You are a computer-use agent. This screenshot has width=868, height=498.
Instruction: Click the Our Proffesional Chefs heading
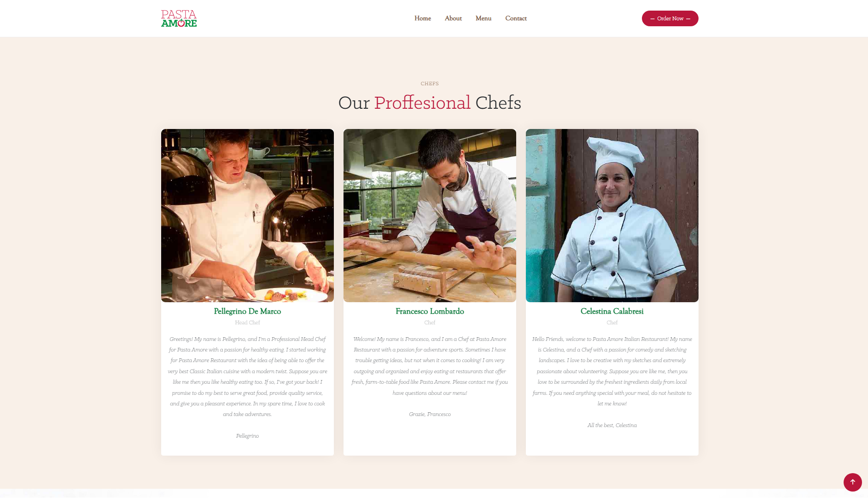(430, 102)
